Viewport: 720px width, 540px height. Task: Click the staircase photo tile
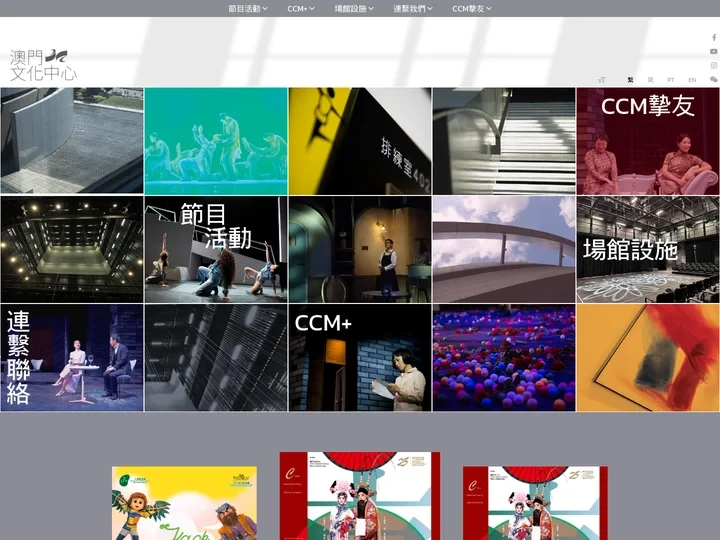[x=504, y=141]
